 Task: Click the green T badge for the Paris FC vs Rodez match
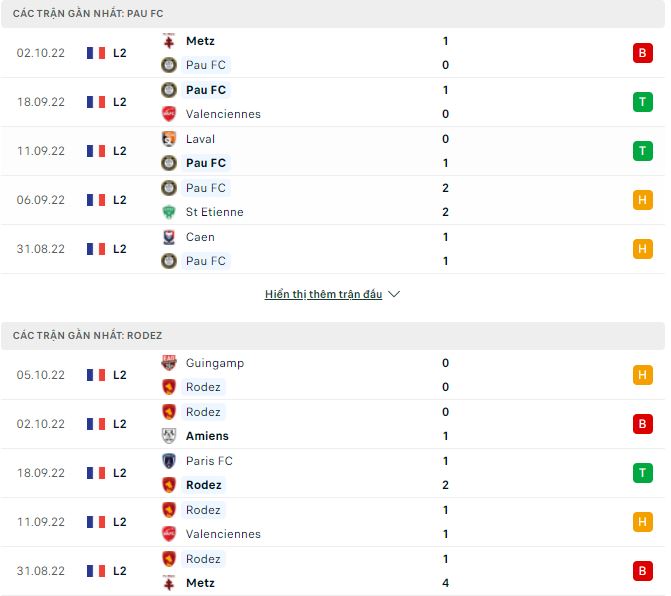tap(642, 473)
